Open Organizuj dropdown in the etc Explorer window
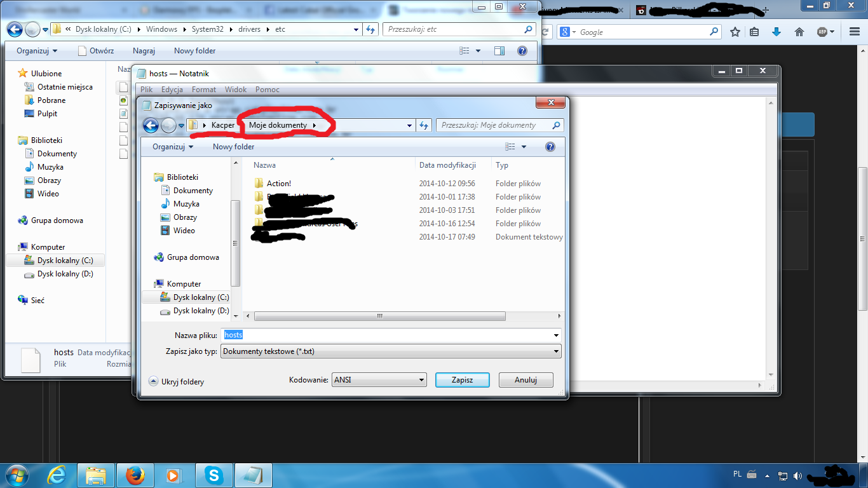 37,51
